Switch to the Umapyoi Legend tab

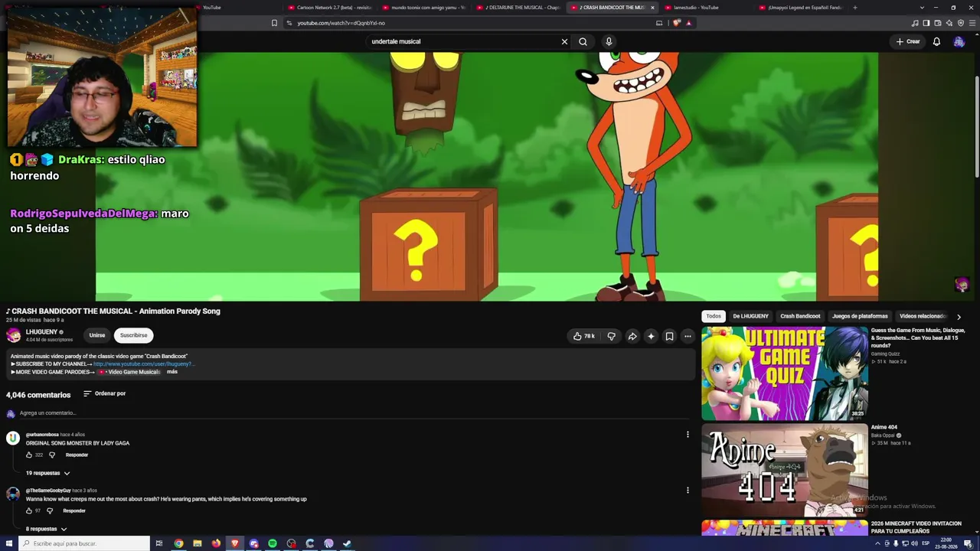(800, 8)
